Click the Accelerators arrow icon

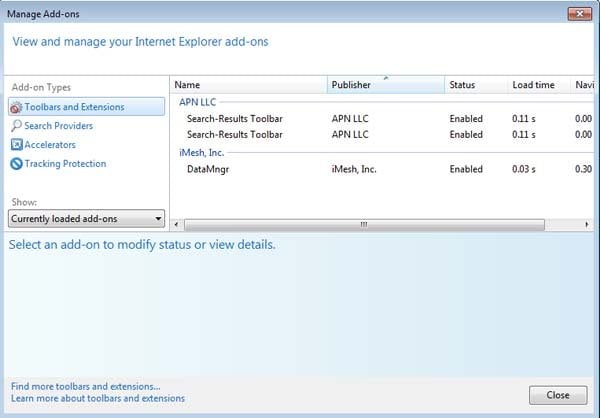coord(16,144)
